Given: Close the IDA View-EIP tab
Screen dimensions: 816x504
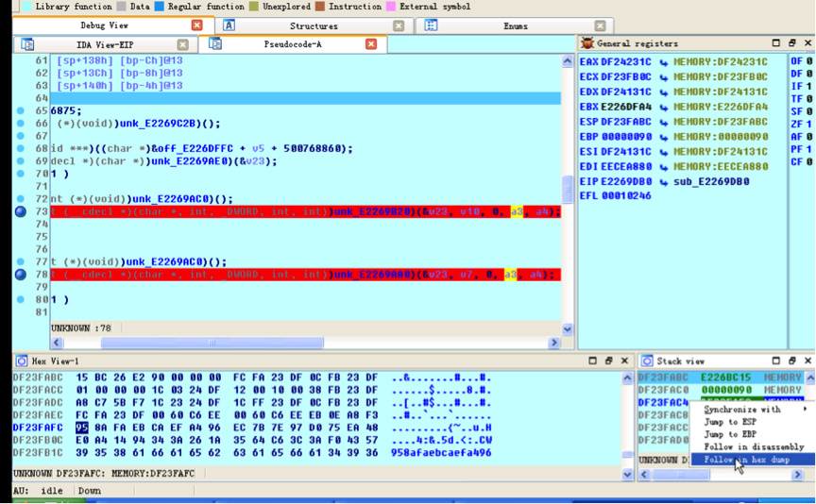Looking at the screenshot, I should [182, 44].
